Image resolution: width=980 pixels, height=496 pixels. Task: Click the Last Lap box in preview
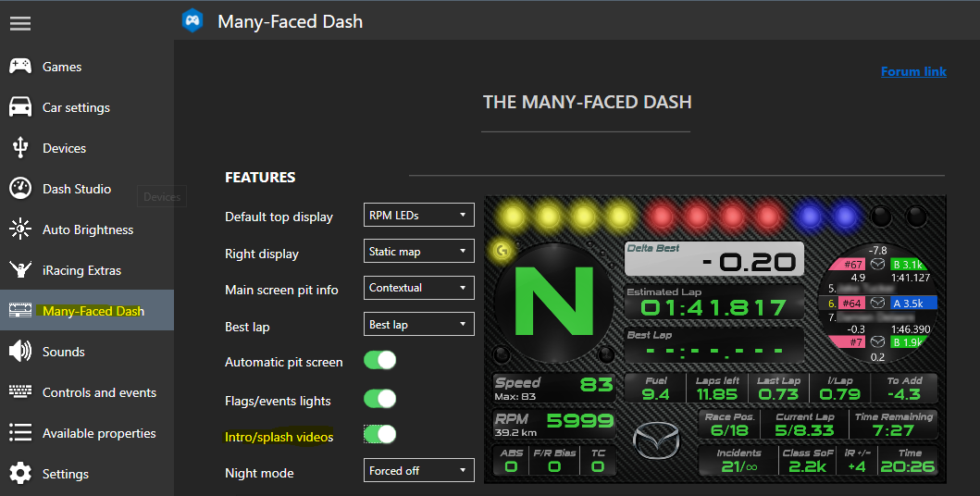click(778, 389)
